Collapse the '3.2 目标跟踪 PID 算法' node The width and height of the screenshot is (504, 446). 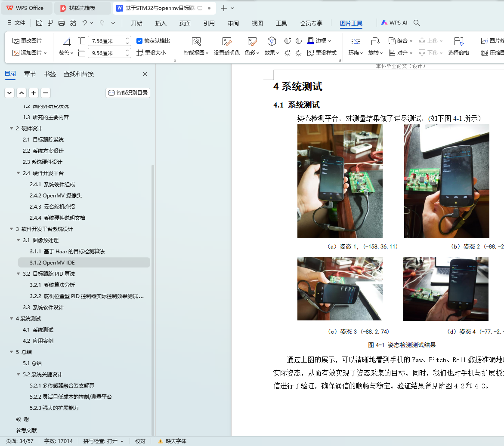pos(19,274)
